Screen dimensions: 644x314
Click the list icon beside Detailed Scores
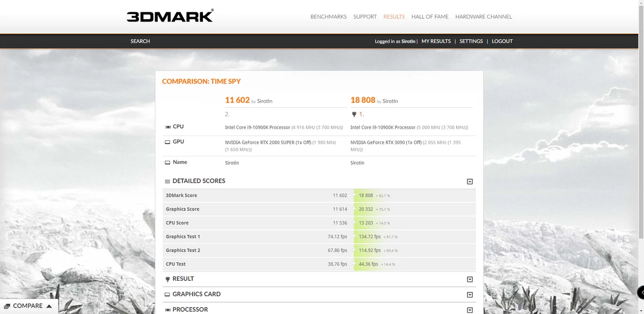click(167, 181)
